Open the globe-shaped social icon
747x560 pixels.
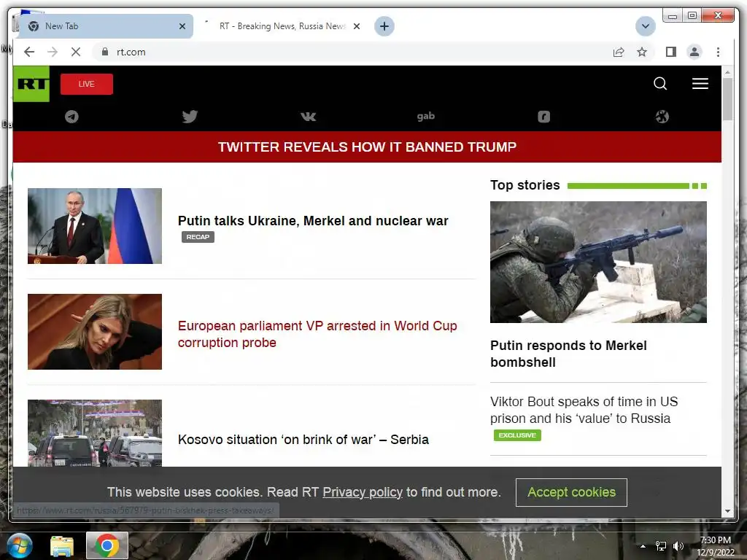[662, 117]
